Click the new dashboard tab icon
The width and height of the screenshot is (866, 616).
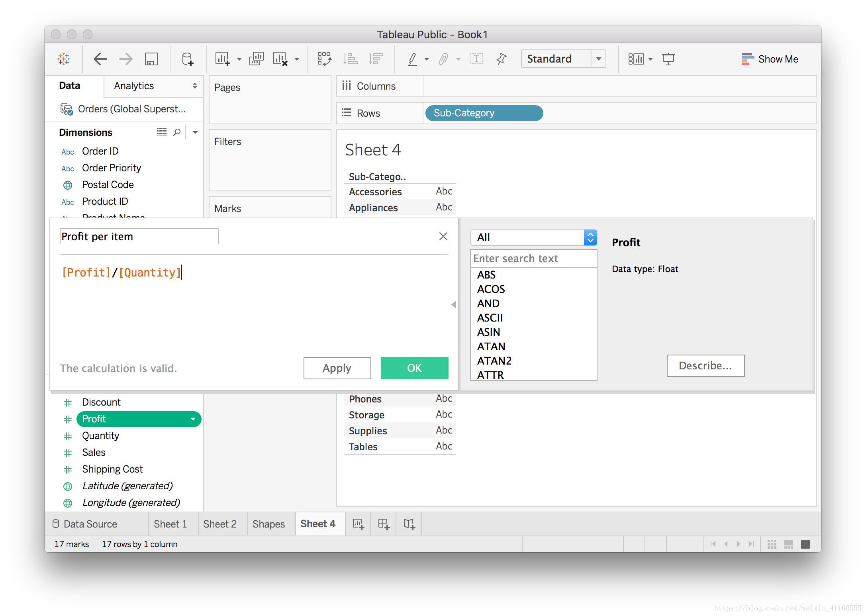point(384,524)
